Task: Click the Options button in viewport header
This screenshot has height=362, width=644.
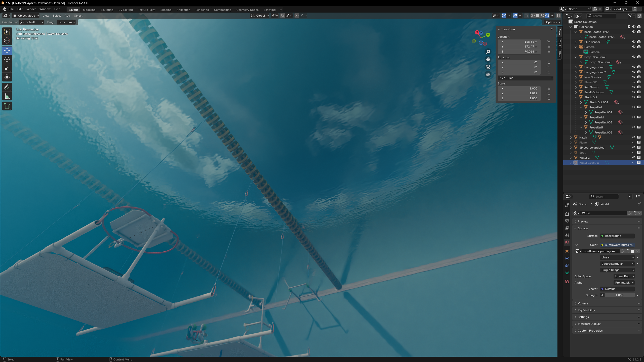Action: tap(553, 22)
